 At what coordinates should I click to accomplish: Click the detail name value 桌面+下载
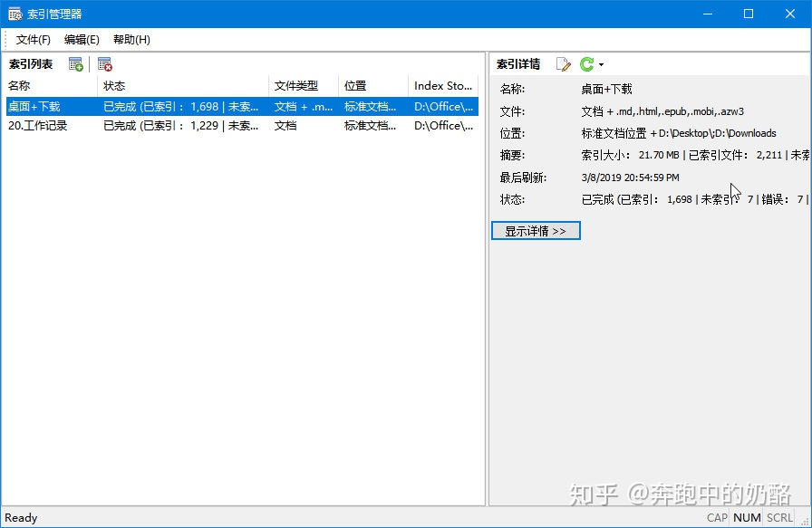[606, 89]
